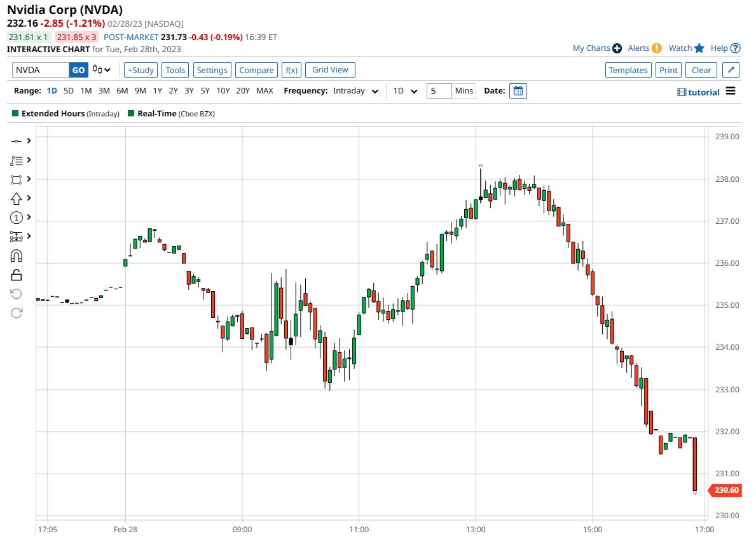Select the rectangle shape tool
The image size is (756, 543).
point(16,179)
